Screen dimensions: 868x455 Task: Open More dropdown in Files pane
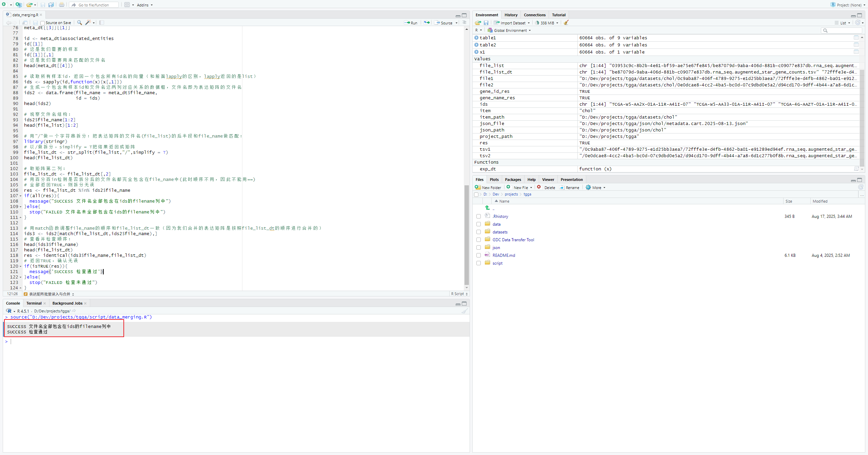[x=596, y=187]
